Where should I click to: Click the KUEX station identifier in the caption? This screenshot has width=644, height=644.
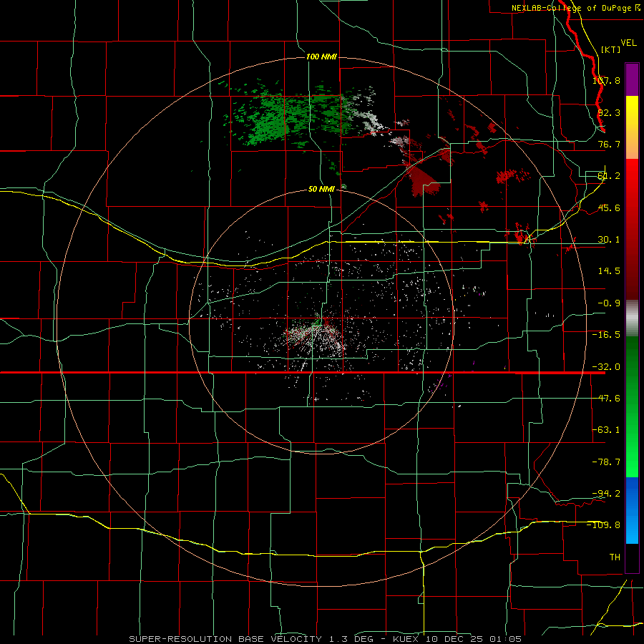pyautogui.click(x=406, y=639)
